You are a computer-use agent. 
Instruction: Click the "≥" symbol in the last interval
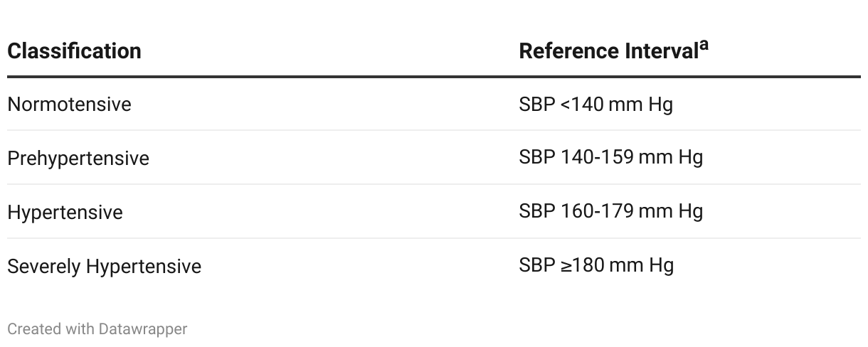(566, 266)
